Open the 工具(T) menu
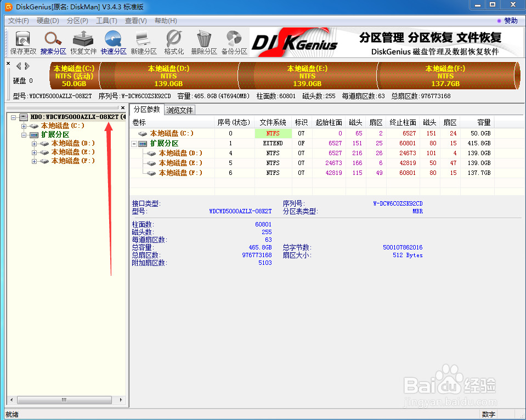The width and height of the screenshot is (526, 420). [x=106, y=21]
